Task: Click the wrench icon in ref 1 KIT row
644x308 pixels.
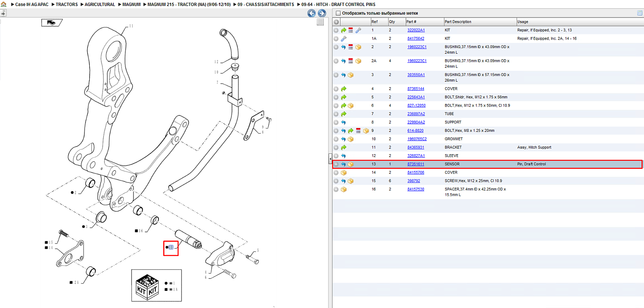Action: [358, 30]
